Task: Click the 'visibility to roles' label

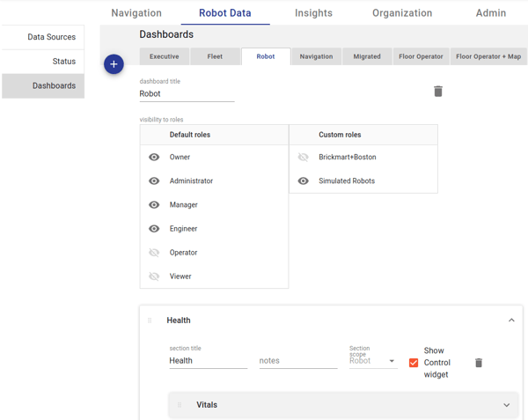Action: point(161,120)
